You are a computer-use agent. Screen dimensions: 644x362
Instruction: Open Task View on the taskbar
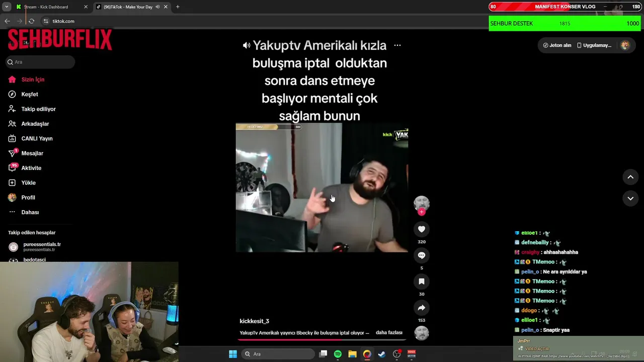pyautogui.click(x=324, y=354)
